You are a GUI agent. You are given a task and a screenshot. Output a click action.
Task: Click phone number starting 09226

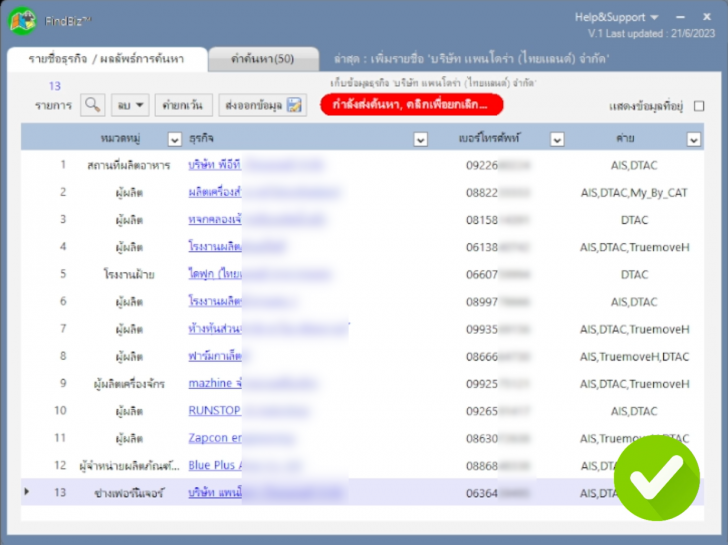click(498, 165)
